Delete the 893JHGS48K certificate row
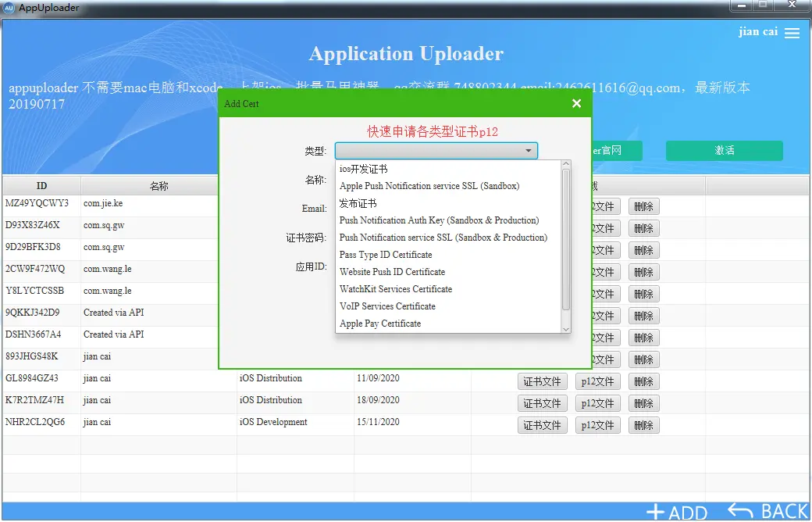Image resolution: width=812 pixels, height=522 pixels. 643,359
